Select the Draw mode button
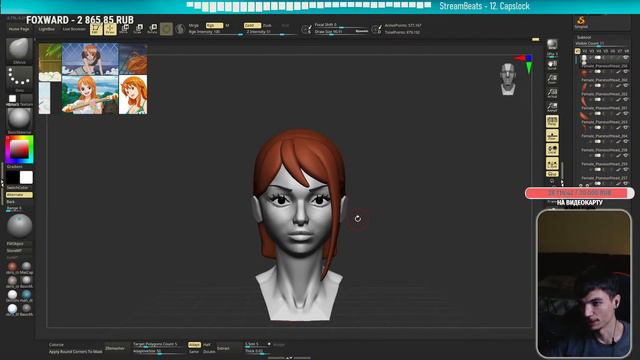Image resolution: width=640 pixels, height=360 pixels. click(x=110, y=29)
